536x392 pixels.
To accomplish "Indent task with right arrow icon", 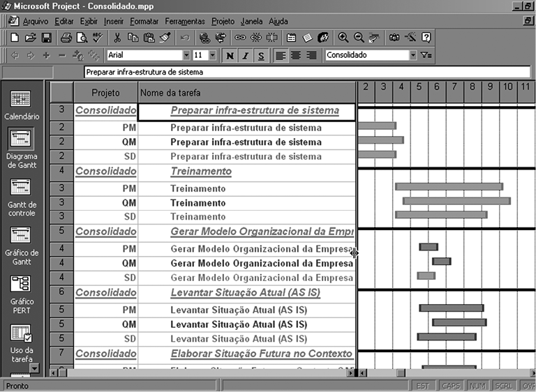I will pyautogui.click(x=31, y=55).
